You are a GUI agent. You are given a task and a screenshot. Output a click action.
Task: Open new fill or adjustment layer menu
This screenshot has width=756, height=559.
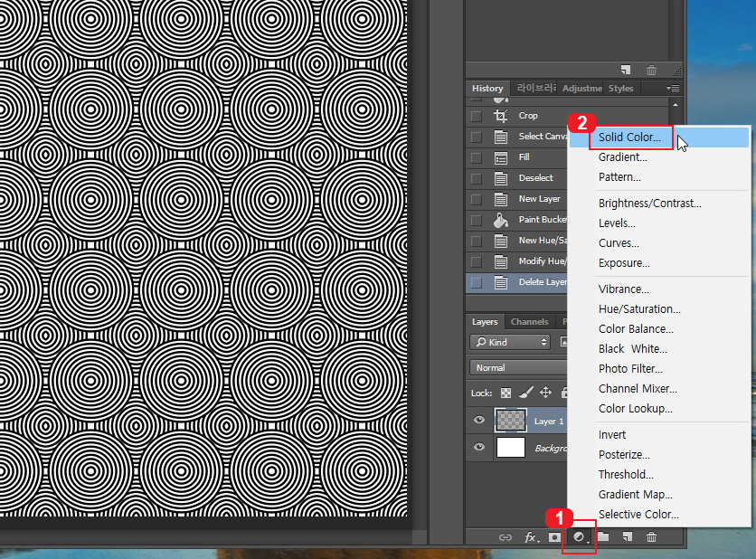click(x=580, y=536)
